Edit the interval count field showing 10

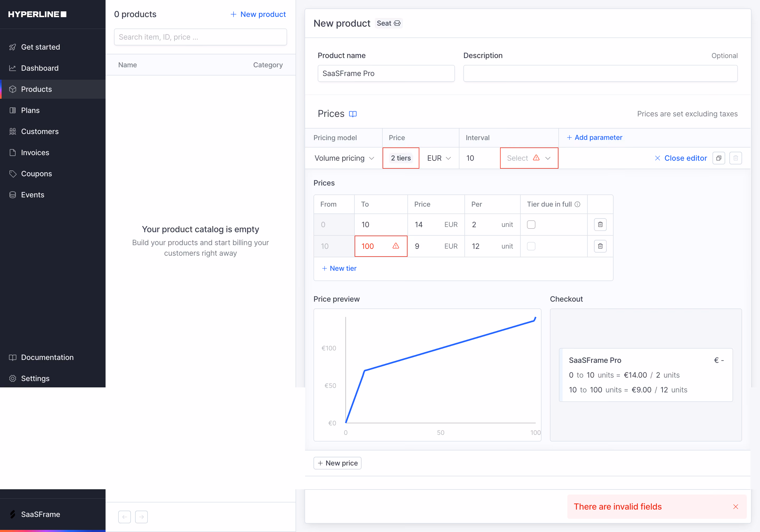pyautogui.click(x=479, y=158)
